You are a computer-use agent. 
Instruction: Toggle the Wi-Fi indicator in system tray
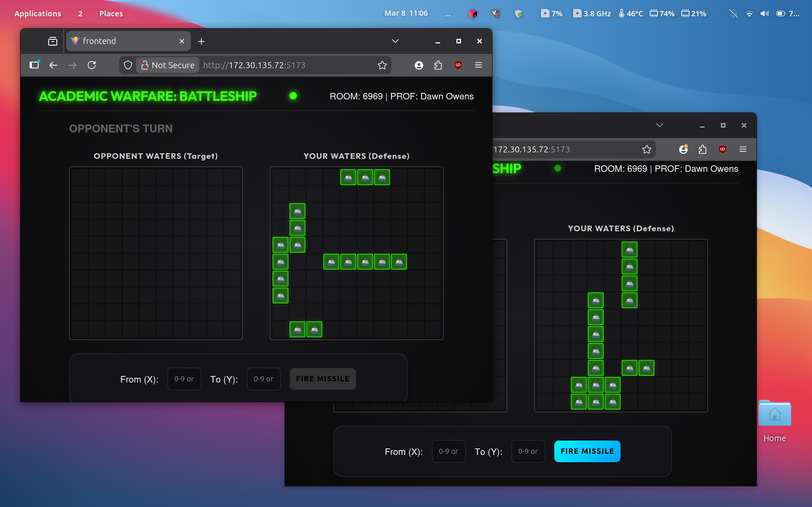(x=749, y=14)
